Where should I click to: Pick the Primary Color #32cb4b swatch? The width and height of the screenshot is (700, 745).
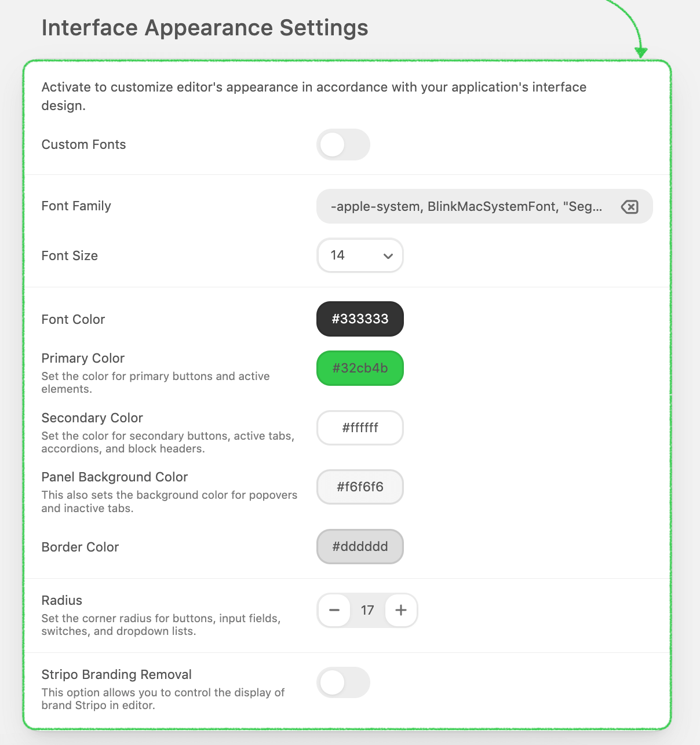coord(360,368)
